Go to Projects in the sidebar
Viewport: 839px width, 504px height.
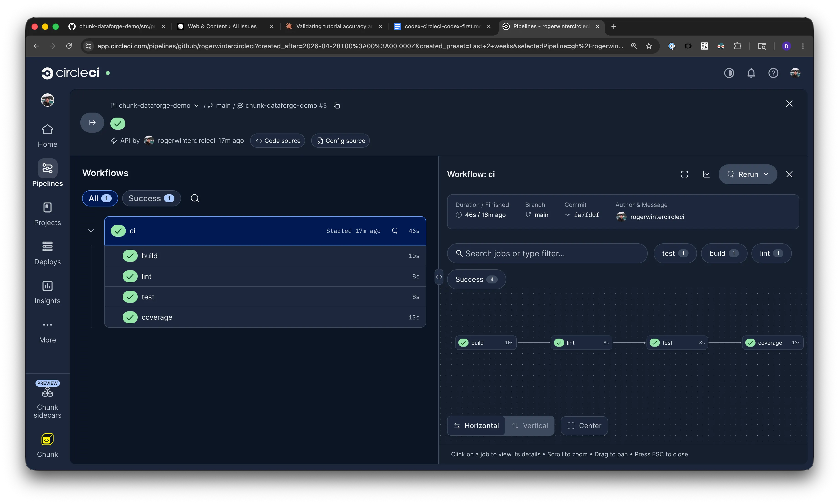(47, 214)
